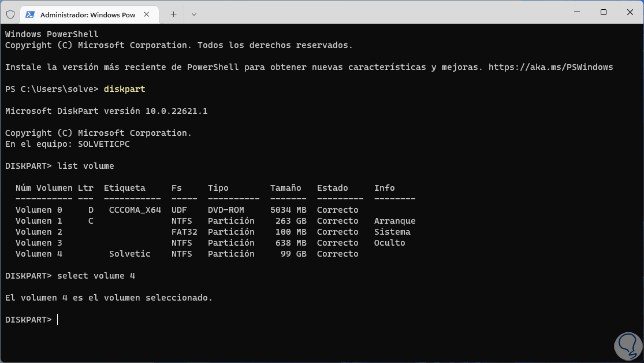Viewport: 644px width, 363px height.
Task: Click the '638 MB' size value
Action: pyautogui.click(x=291, y=243)
